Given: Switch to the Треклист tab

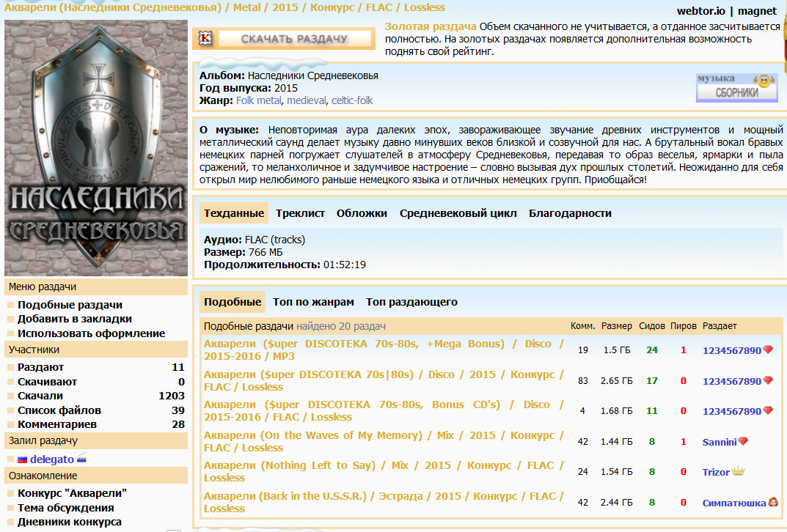Looking at the screenshot, I should point(300,213).
